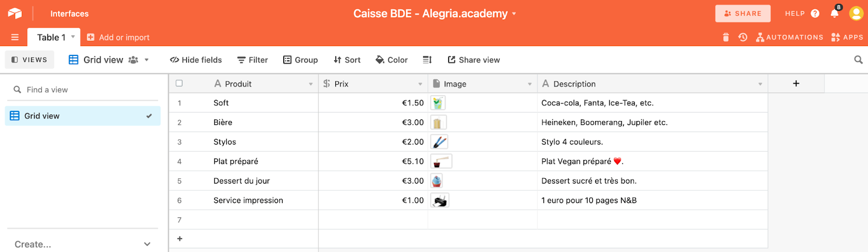Open the Prix column dropdown arrow

pos(420,84)
